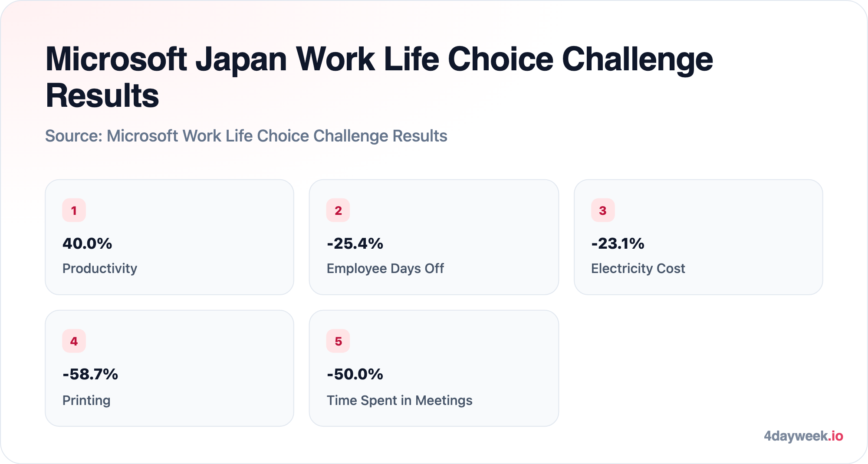This screenshot has height=464, width=868.
Task: Click the 40.0% productivity value
Action: coord(87,244)
